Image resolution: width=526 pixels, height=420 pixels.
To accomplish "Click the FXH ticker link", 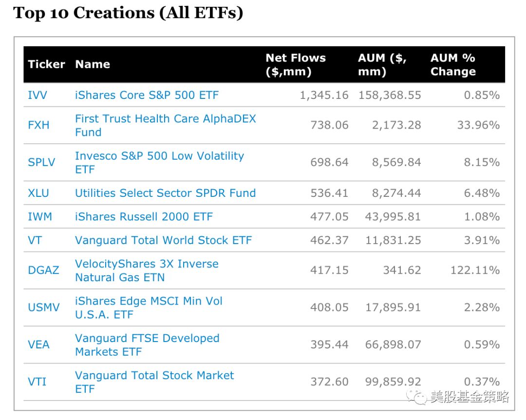I will tap(38, 125).
